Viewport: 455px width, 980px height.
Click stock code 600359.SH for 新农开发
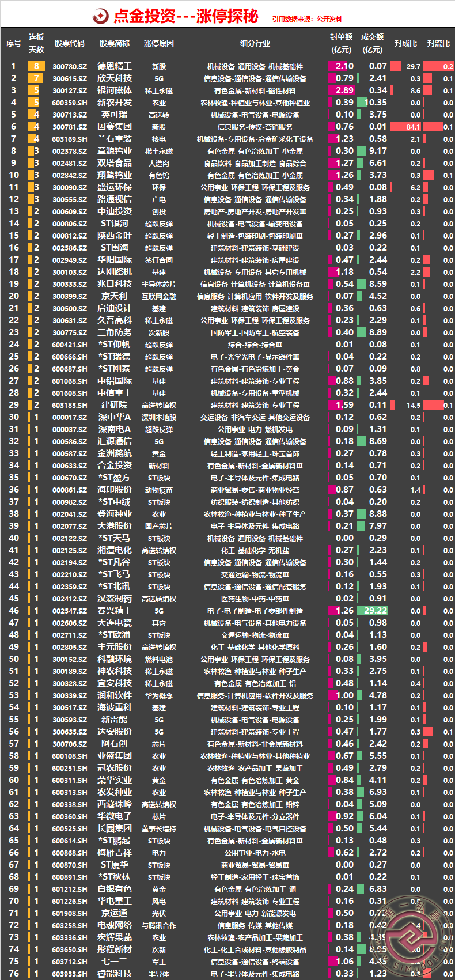click(70, 103)
